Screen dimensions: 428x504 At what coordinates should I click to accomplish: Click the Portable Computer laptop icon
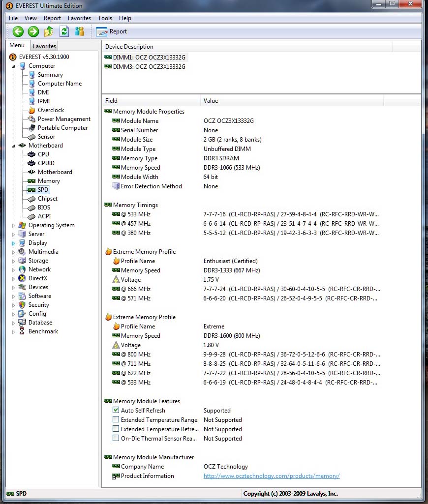click(x=31, y=128)
